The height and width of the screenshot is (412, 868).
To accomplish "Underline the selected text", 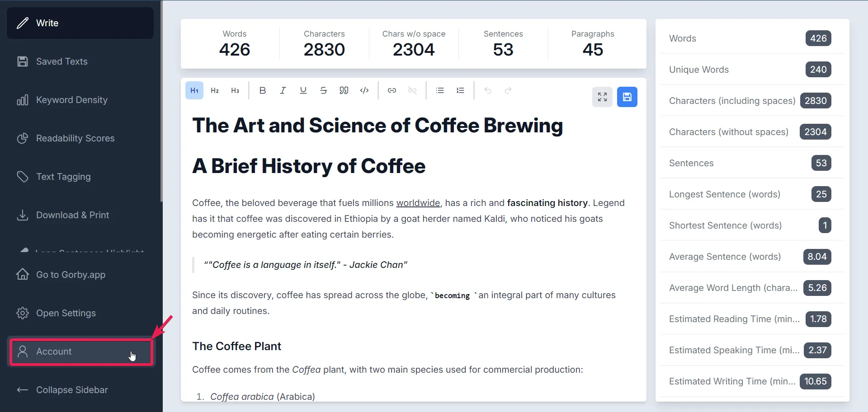I will coord(303,90).
